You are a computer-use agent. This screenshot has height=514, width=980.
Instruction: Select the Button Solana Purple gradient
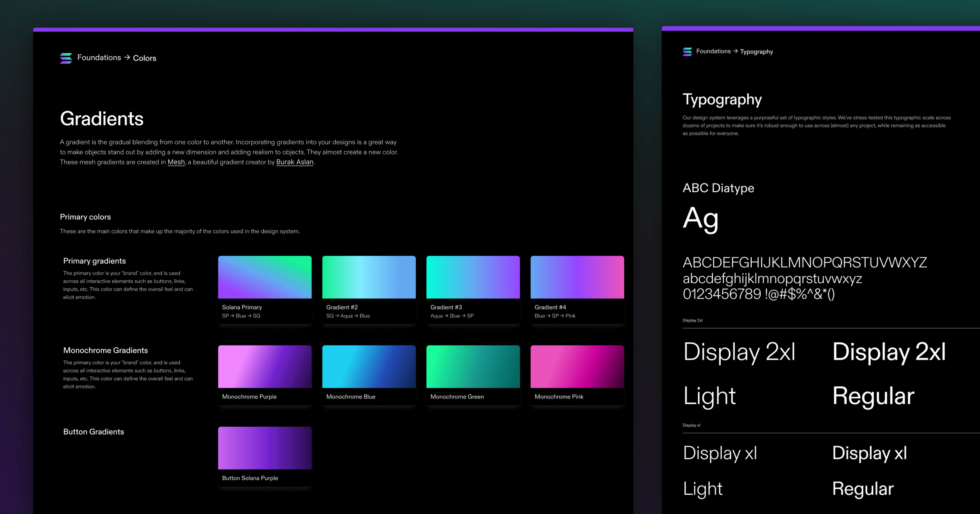tap(265, 448)
